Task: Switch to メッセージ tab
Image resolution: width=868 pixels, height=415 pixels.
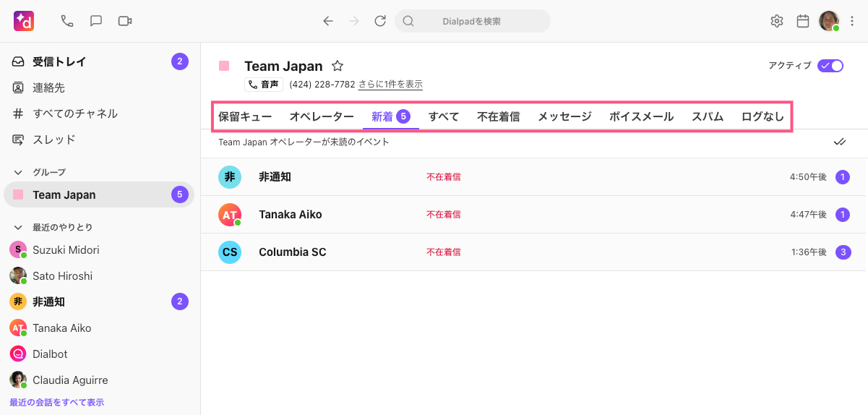Action: click(564, 116)
